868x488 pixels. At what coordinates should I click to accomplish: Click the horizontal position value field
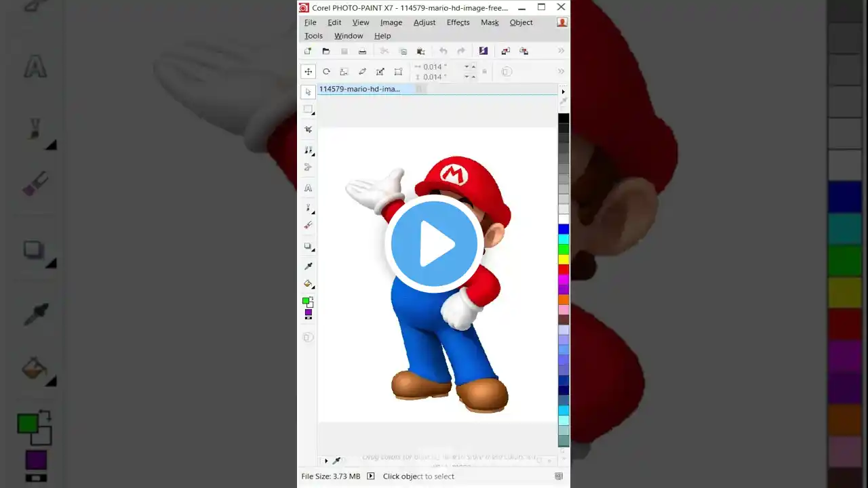tap(441, 67)
